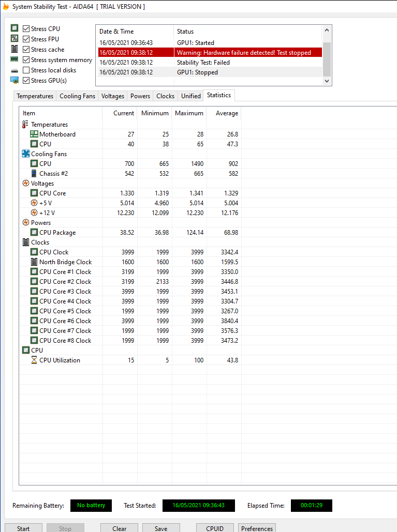Click the CPU chip icon beside Stress CPU
The width and height of the screenshot is (397, 532).
pyautogui.click(x=14, y=28)
